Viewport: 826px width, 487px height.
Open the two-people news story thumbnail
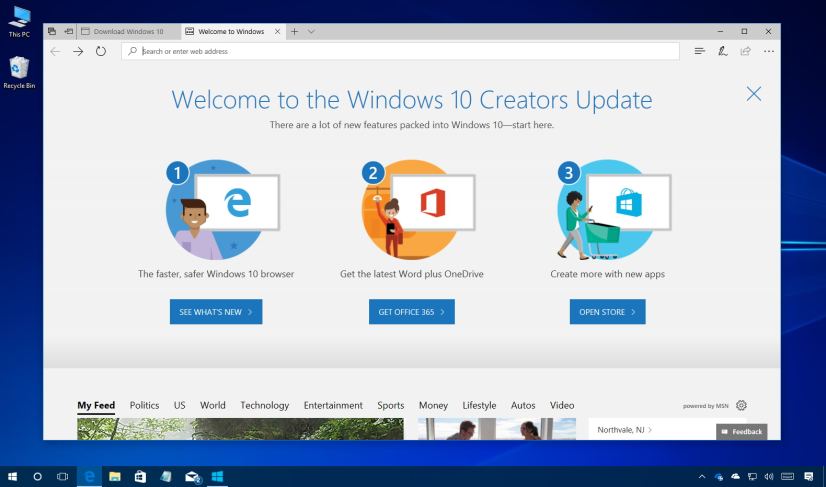[x=497, y=429]
